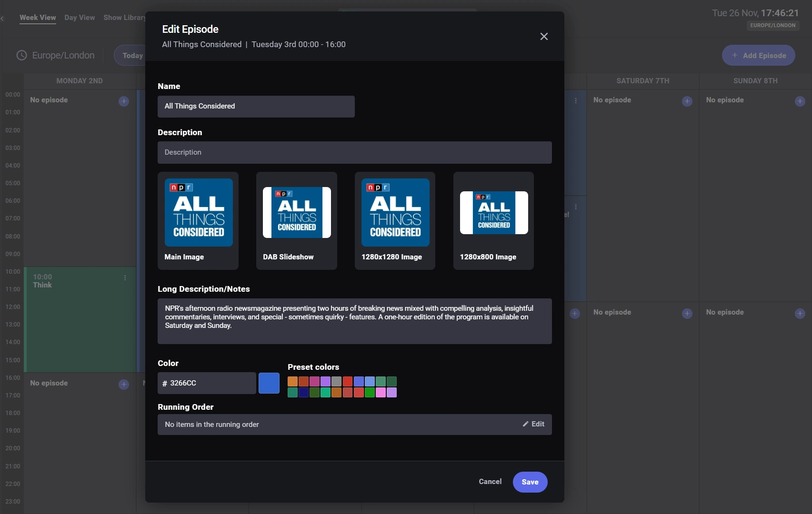Add episode via Monday 16:00 plus icon
Image resolution: width=812 pixels, height=514 pixels.
[124, 384]
